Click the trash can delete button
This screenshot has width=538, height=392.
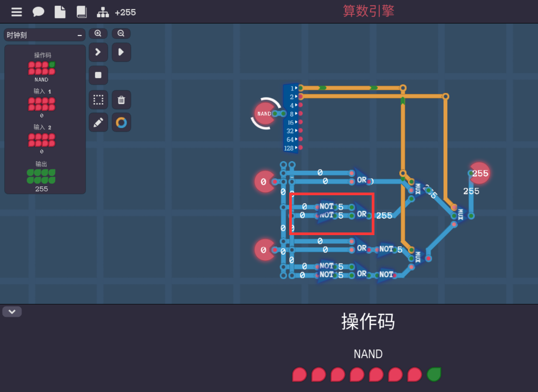[x=121, y=100]
